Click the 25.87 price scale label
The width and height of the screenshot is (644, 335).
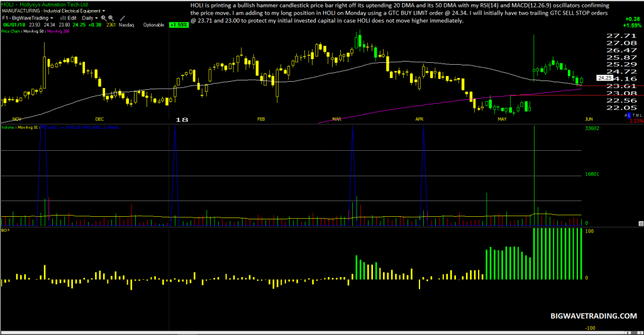tap(621, 57)
